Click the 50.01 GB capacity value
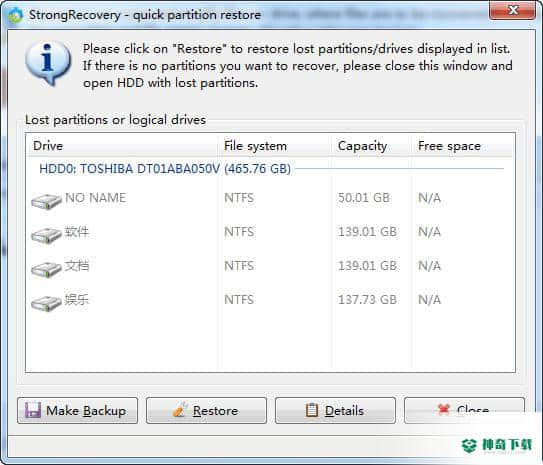 pos(364,198)
